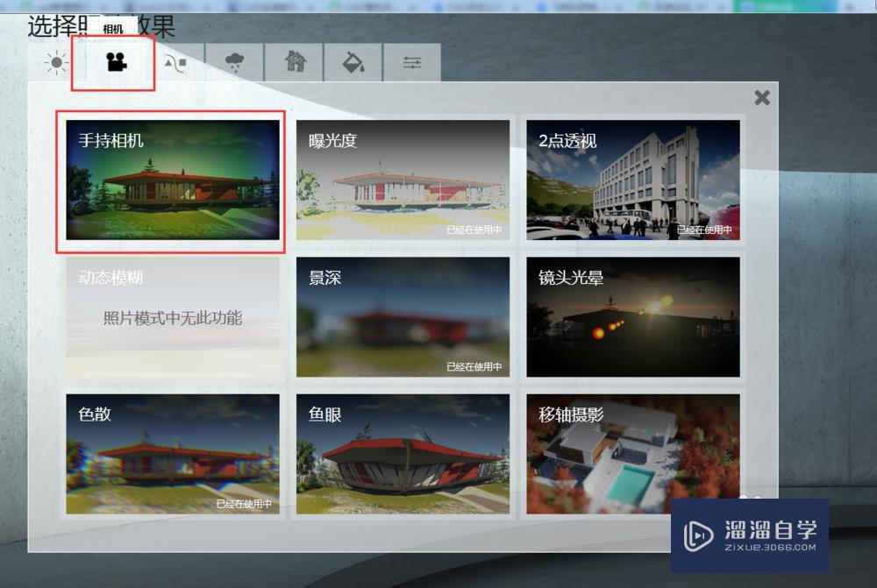Open the Sun effects tab

(x=56, y=62)
